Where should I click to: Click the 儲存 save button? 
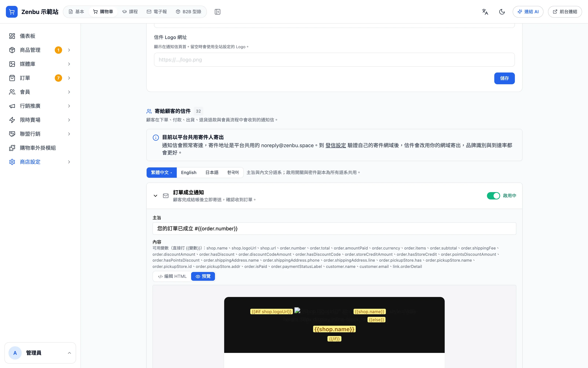[x=504, y=78]
